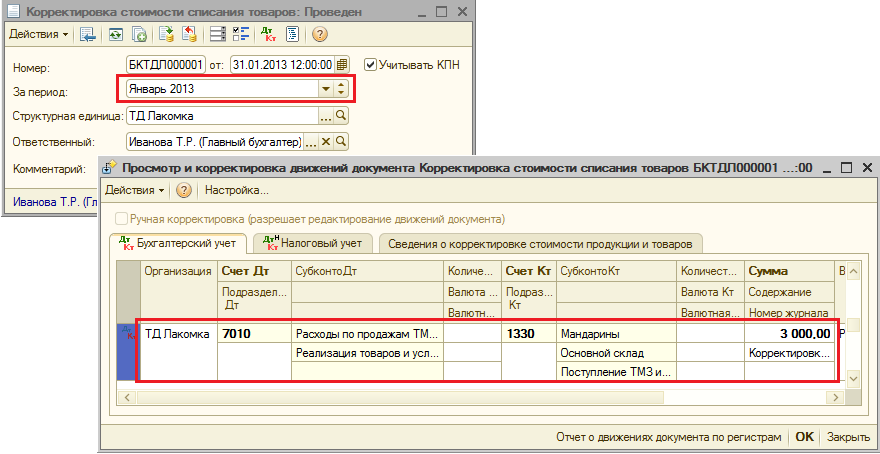Click magnifier icon beside Ответственный field

[341, 142]
